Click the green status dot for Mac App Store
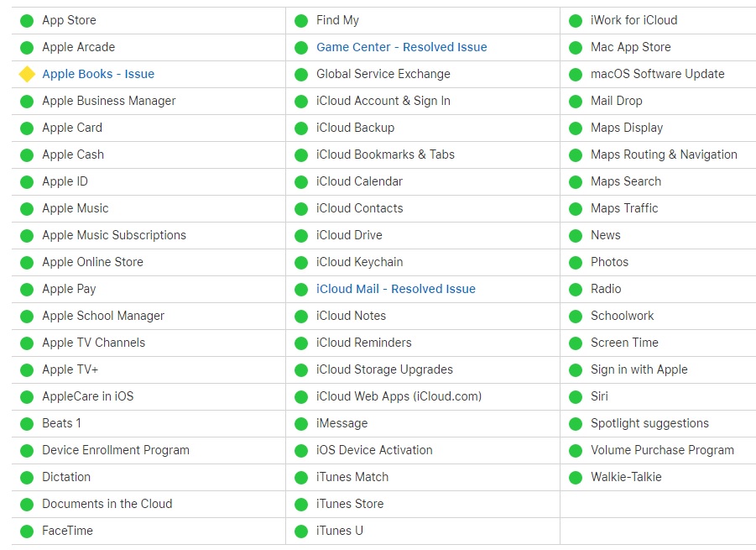The width and height of the screenshot is (756, 550). point(576,48)
